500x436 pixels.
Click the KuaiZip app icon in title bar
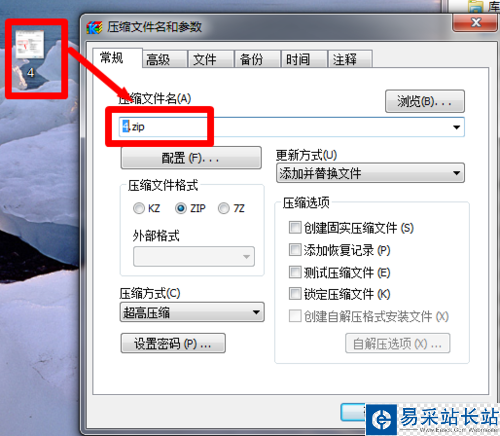[94, 27]
